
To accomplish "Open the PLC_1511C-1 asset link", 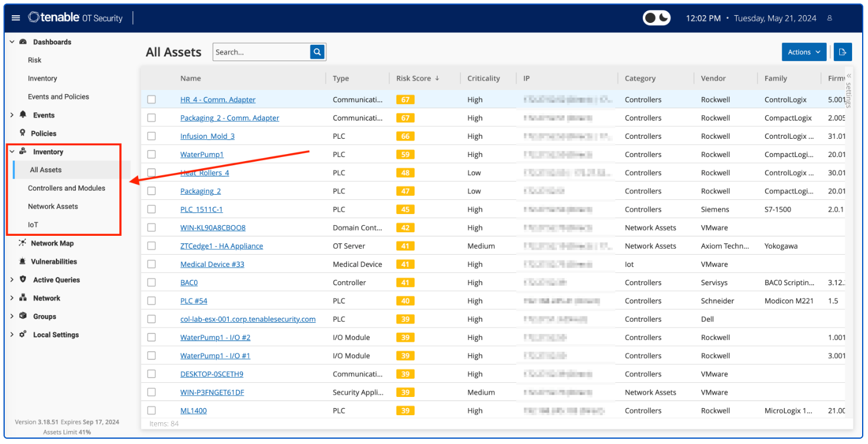I will [201, 209].
